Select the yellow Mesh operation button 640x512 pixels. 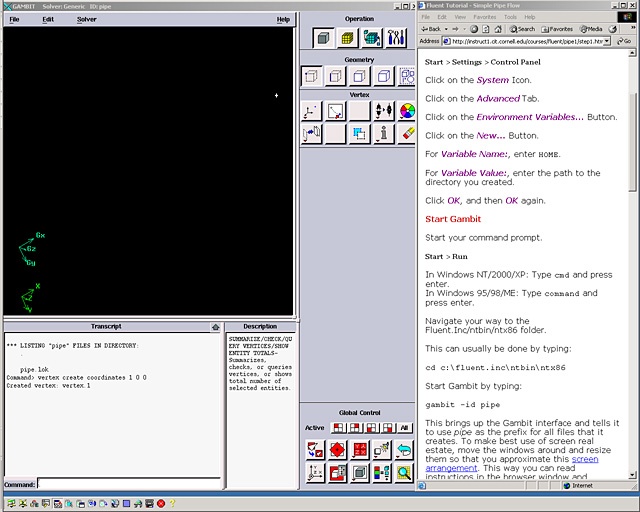[x=347, y=38]
